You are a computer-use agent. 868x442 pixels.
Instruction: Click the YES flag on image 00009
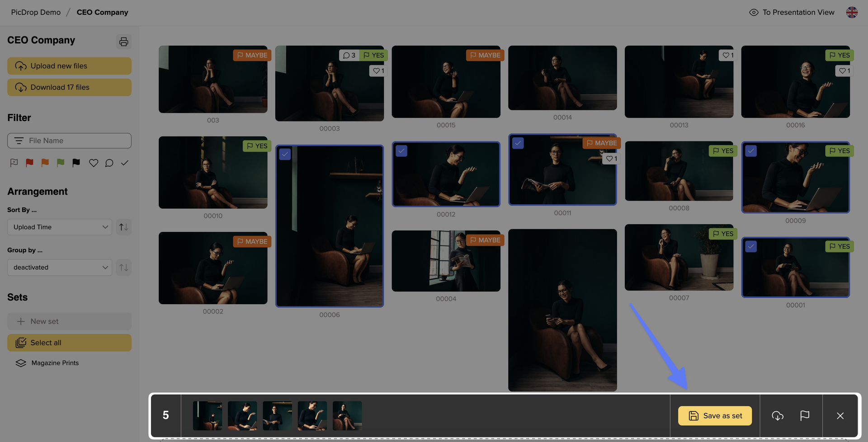pyautogui.click(x=840, y=151)
